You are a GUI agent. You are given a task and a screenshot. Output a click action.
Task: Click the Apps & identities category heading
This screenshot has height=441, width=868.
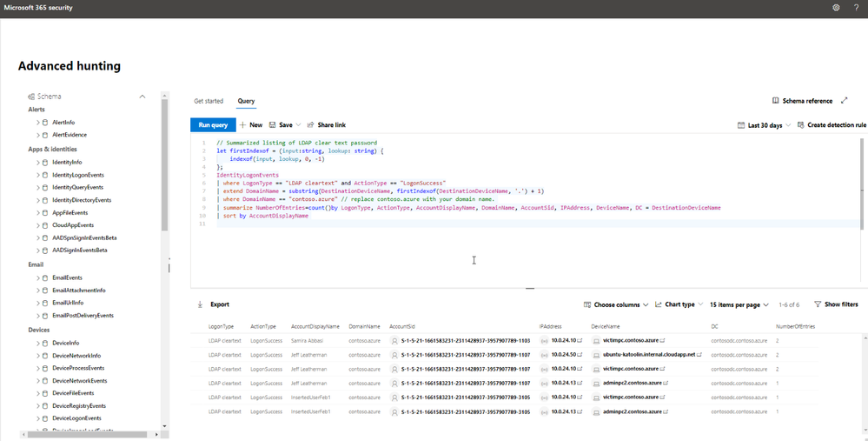[53, 149]
